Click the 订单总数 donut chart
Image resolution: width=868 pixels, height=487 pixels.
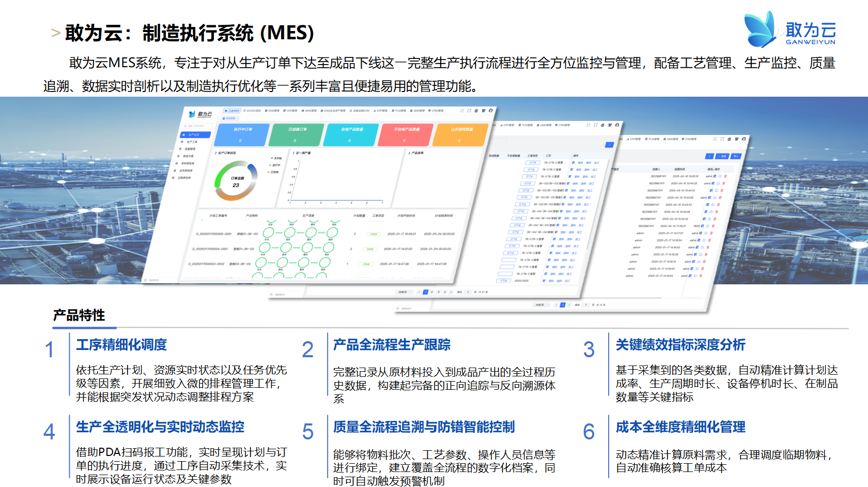pos(236,181)
